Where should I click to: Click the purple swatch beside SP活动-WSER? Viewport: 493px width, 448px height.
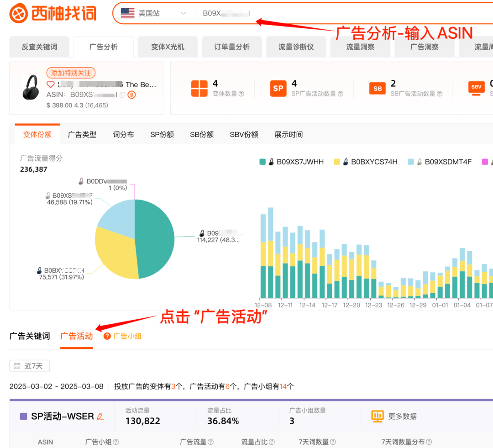click(x=24, y=416)
